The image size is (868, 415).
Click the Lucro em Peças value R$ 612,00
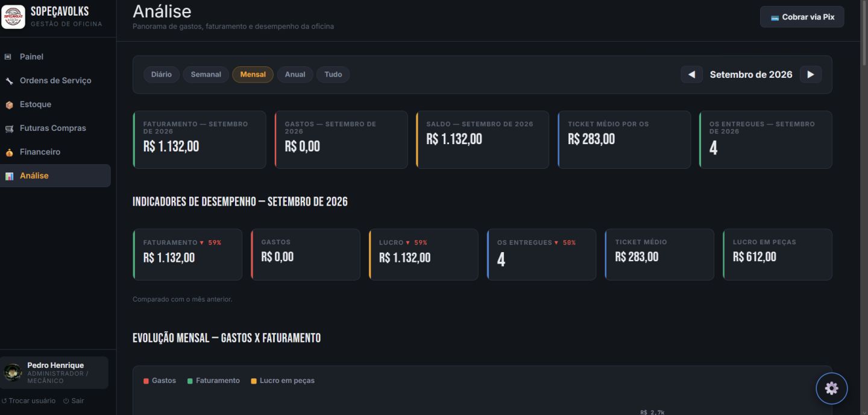point(755,257)
